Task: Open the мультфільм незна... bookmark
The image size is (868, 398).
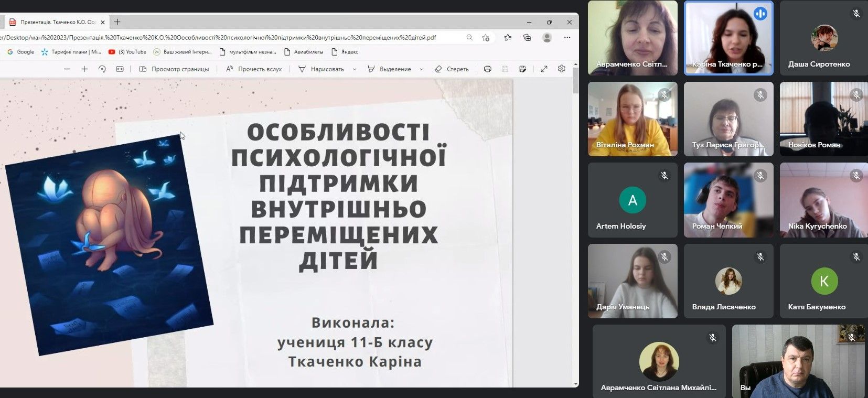Action: point(248,52)
